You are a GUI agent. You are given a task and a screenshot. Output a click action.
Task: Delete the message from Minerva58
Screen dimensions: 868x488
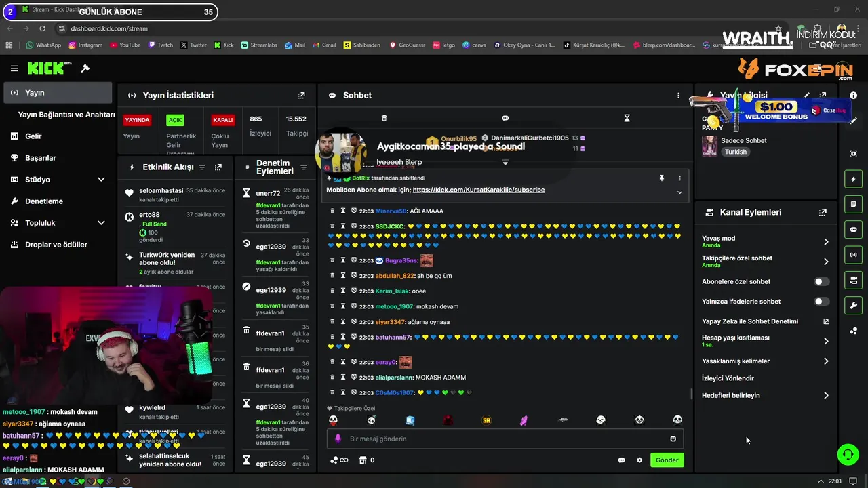(x=332, y=211)
